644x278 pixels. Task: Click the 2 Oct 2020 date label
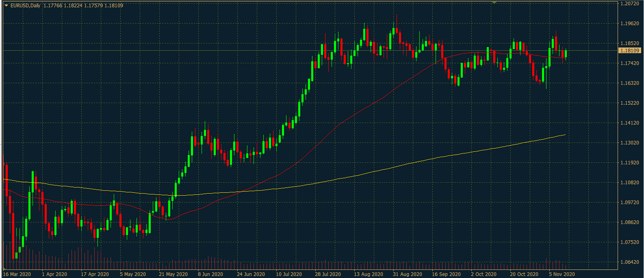[484, 274]
